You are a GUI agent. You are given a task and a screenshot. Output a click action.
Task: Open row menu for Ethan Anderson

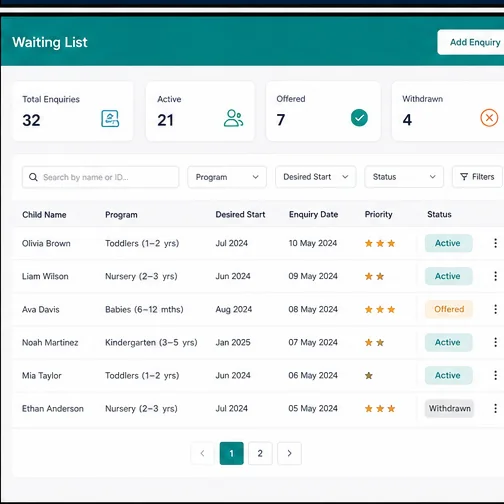click(x=495, y=408)
